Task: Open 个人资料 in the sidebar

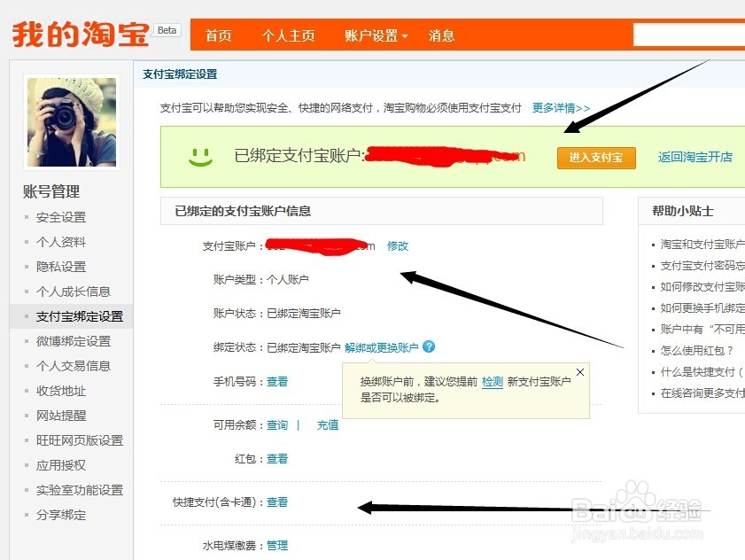Action: click(x=61, y=242)
